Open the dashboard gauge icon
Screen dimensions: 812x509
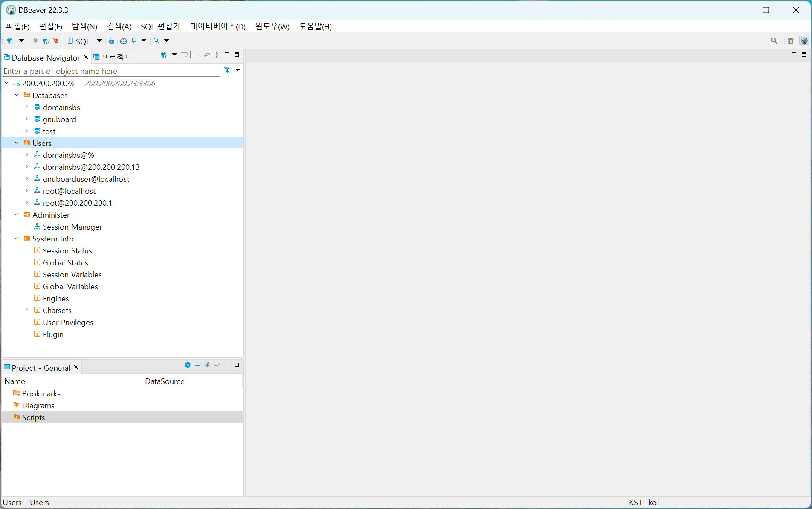pos(124,41)
